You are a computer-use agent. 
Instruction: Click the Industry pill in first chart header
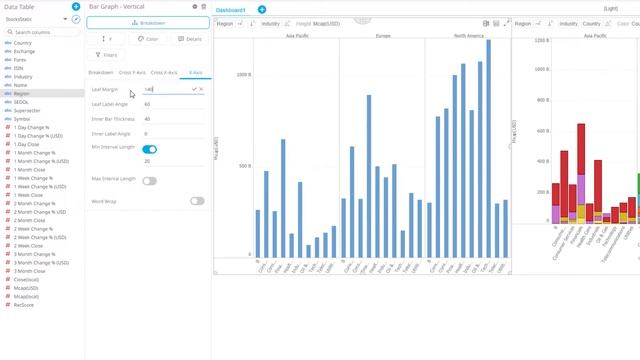point(270,24)
